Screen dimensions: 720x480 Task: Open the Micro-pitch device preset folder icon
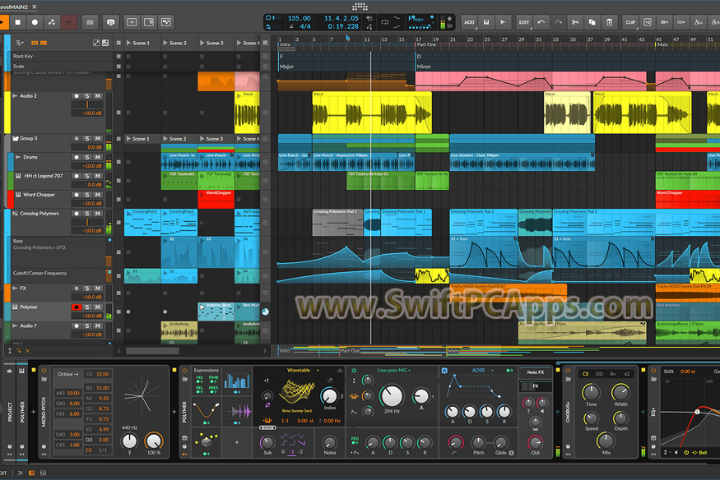(x=44, y=379)
